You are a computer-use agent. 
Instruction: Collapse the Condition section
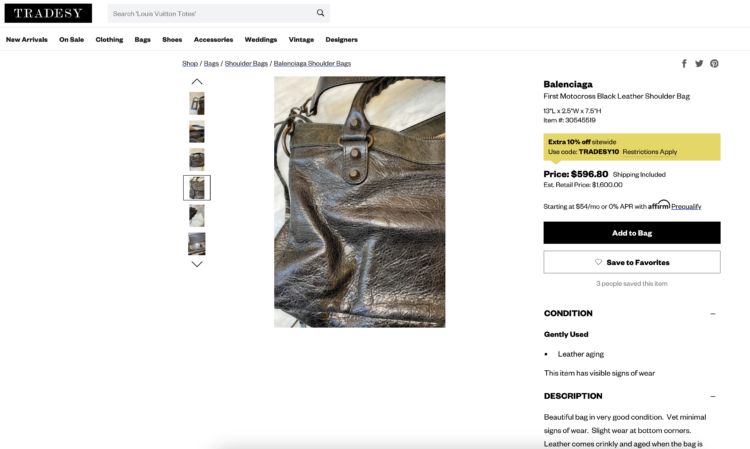tap(713, 313)
